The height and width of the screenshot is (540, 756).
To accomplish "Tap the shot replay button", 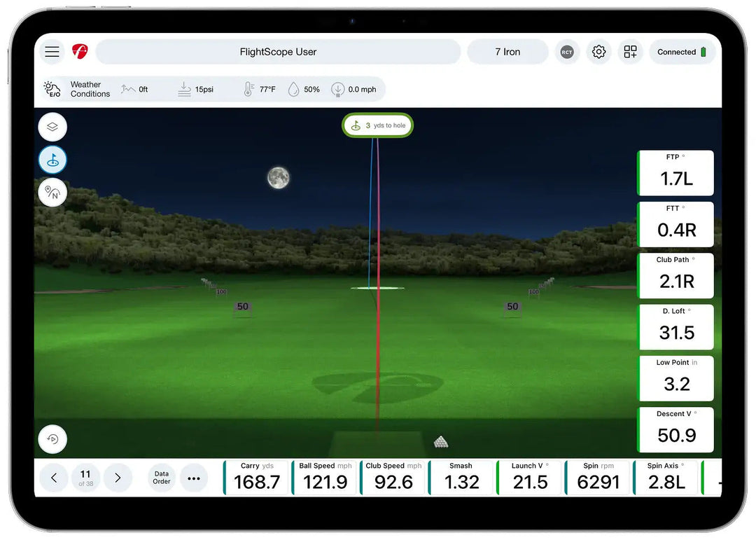I will pyautogui.click(x=52, y=439).
